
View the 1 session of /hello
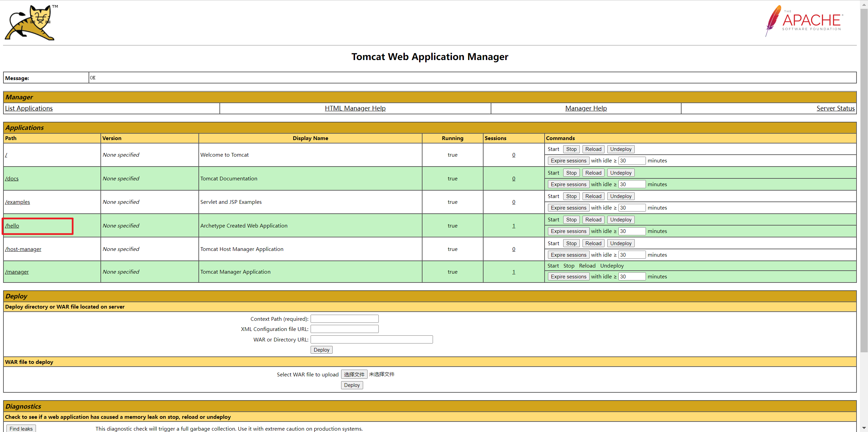pyautogui.click(x=514, y=225)
